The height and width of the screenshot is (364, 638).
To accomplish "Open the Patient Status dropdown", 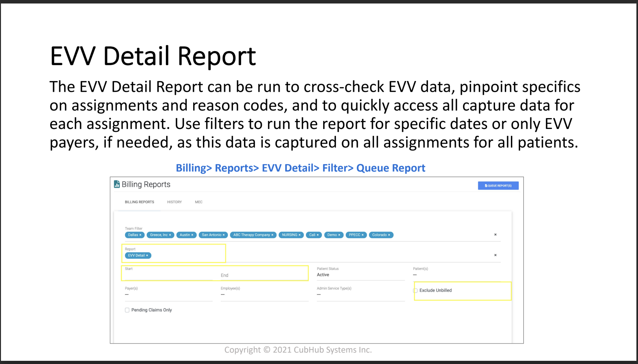I will pos(361,273).
